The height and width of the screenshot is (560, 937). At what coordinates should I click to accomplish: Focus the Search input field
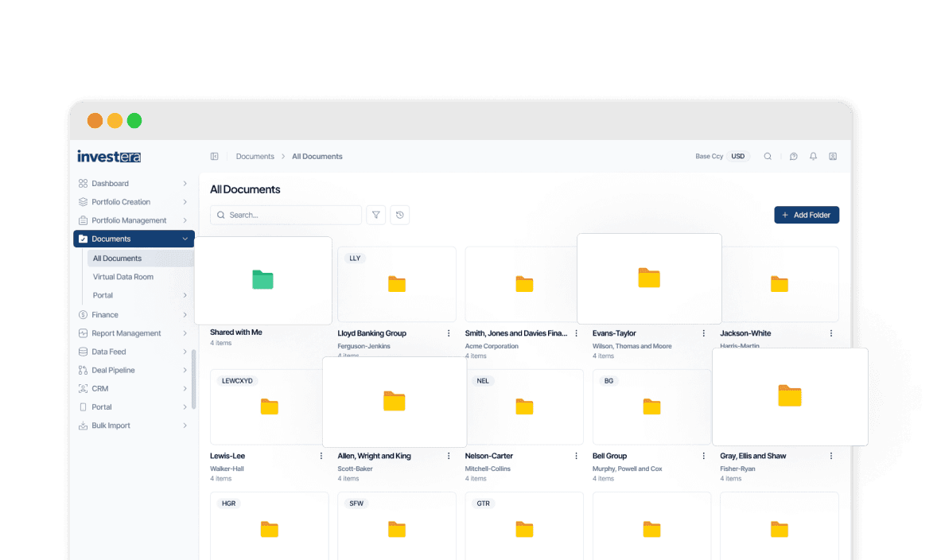tap(286, 215)
